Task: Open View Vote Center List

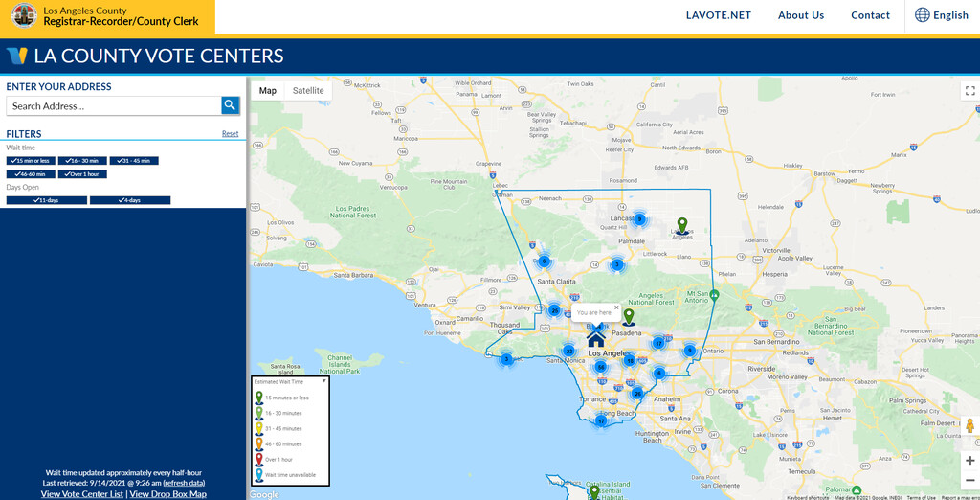Action: pyautogui.click(x=82, y=494)
